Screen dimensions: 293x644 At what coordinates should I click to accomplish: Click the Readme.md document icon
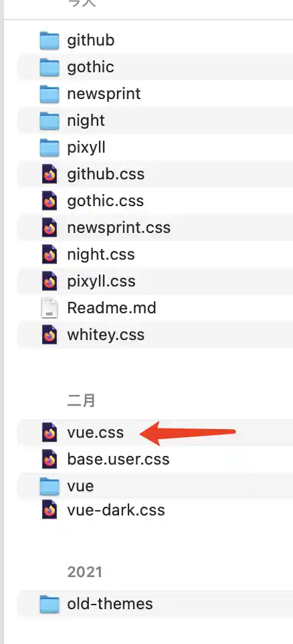[x=50, y=308]
